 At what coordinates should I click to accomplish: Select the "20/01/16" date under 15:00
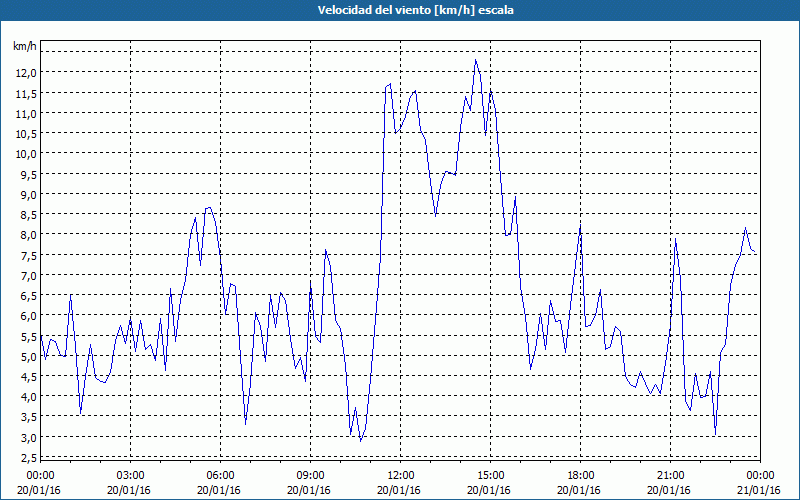pos(489,490)
